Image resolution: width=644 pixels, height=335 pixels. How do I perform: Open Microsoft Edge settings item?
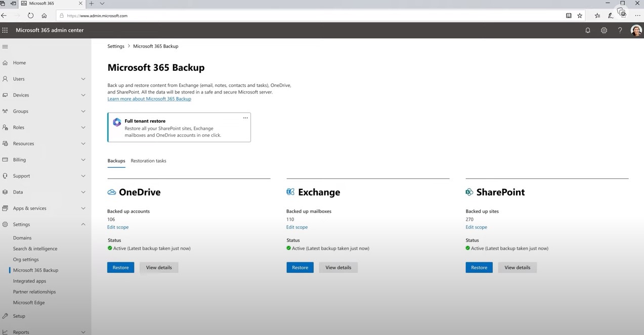click(29, 303)
